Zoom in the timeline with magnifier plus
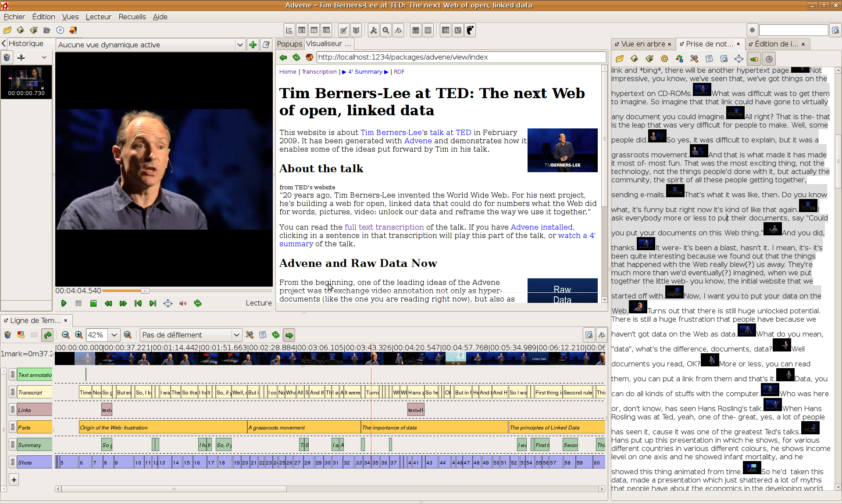The height and width of the screenshot is (504, 842). [79, 335]
